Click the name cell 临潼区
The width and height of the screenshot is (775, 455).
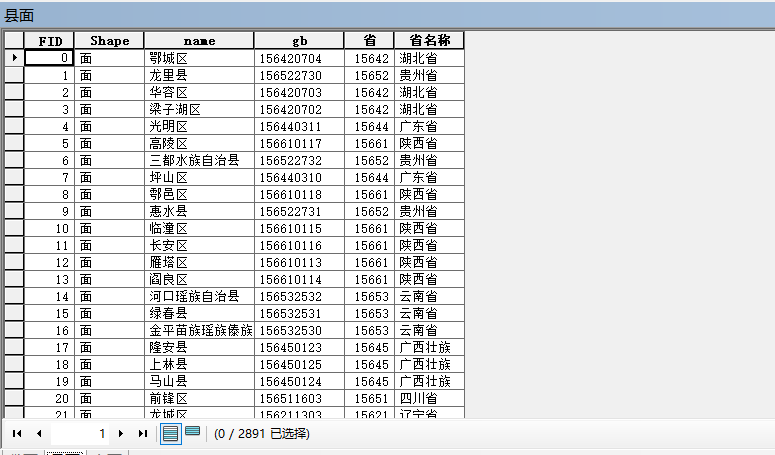pos(199,228)
